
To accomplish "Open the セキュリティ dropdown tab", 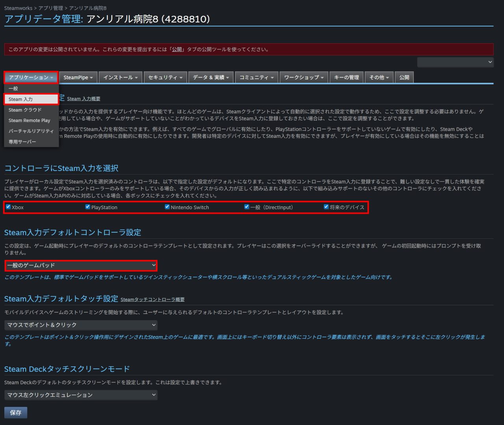I will [x=165, y=78].
